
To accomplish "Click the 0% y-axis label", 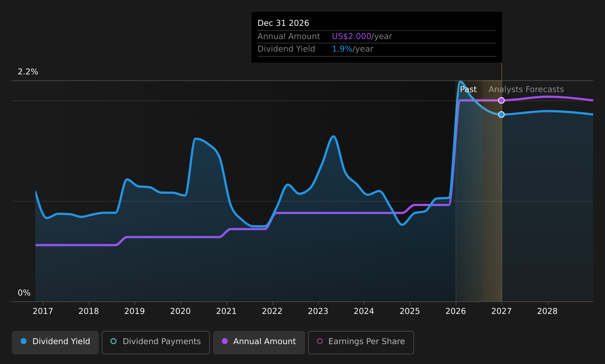I will pos(24,293).
